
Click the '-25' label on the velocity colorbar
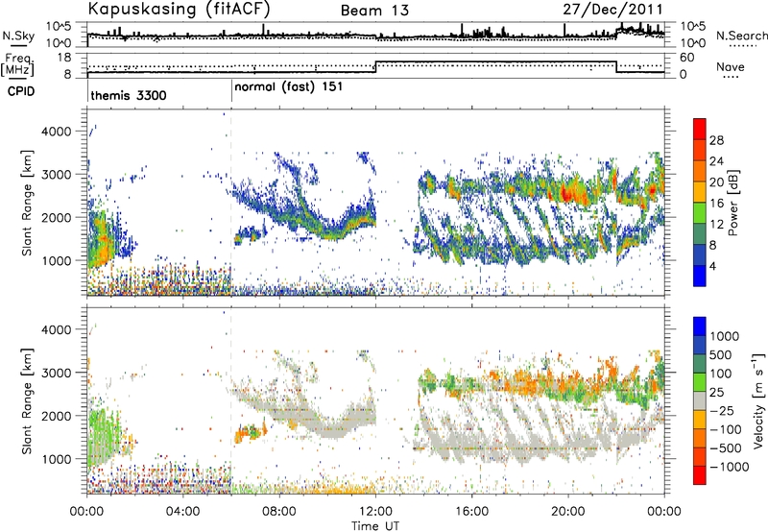pos(721,410)
